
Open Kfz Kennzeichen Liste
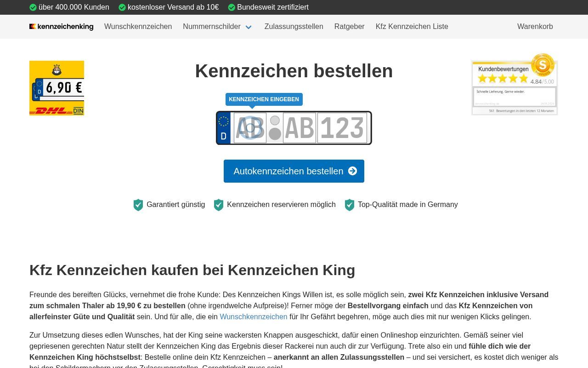pos(412,27)
